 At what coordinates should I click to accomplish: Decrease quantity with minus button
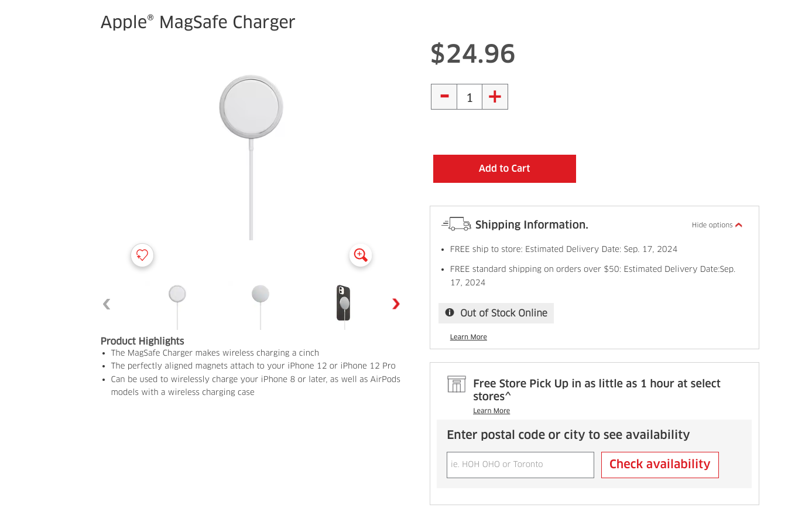444,97
